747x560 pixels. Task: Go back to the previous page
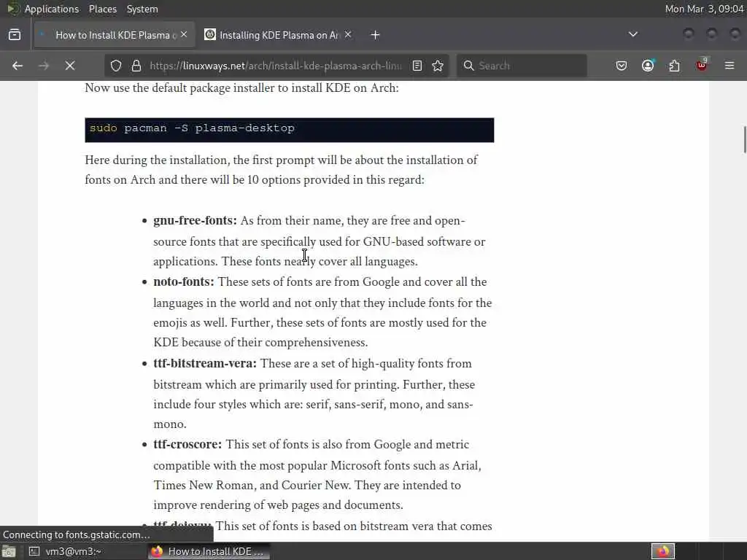(18, 66)
